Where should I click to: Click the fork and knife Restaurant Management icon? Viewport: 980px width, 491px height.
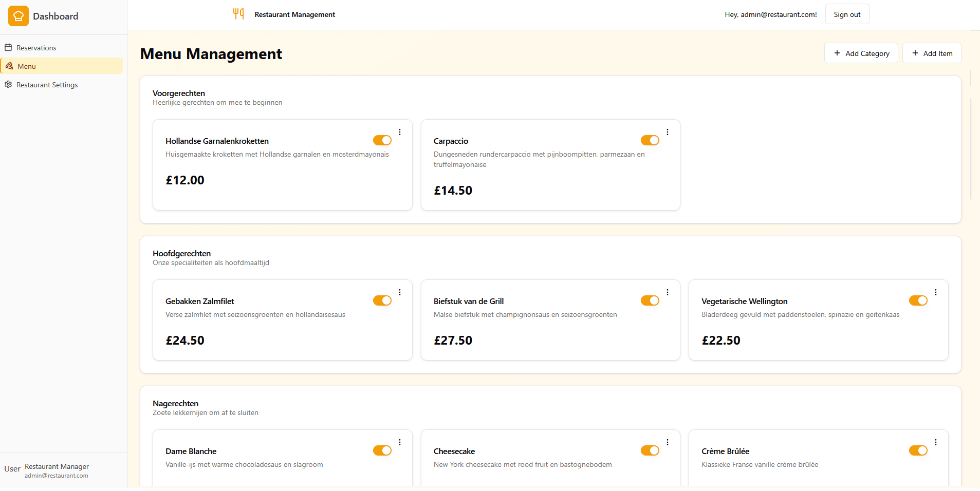coord(238,14)
